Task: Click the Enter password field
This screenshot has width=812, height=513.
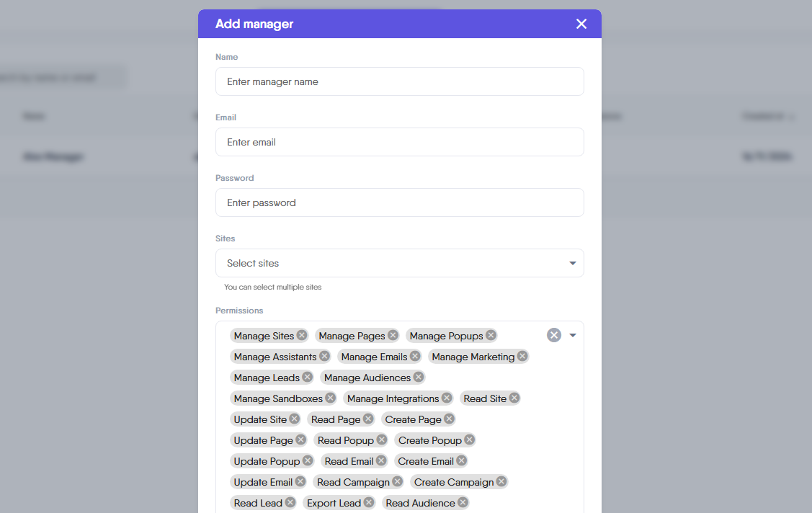Action: pos(399,202)
